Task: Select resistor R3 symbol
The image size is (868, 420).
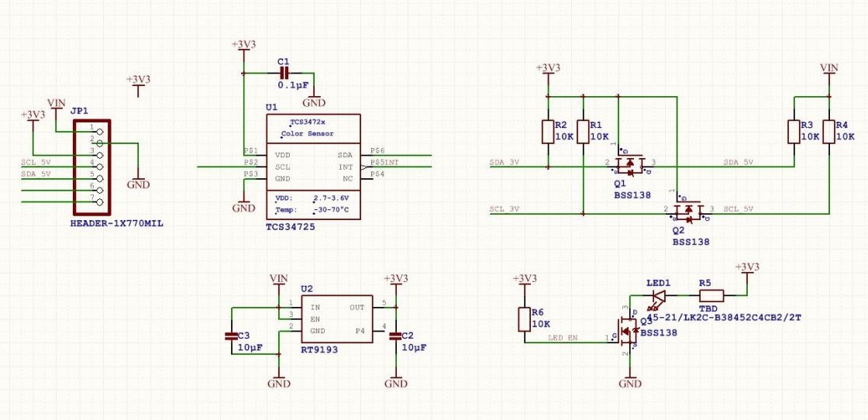Action: click(794, 132)
